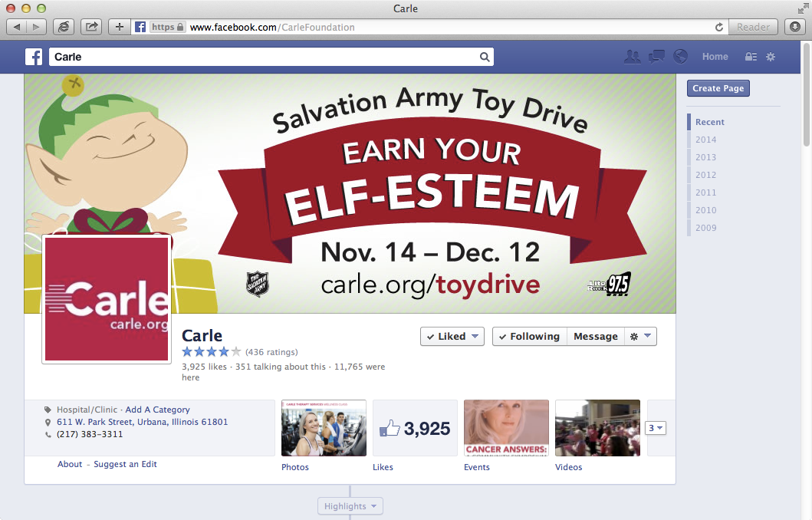Open the messages icon in header
812x520 pixels.
656,57
